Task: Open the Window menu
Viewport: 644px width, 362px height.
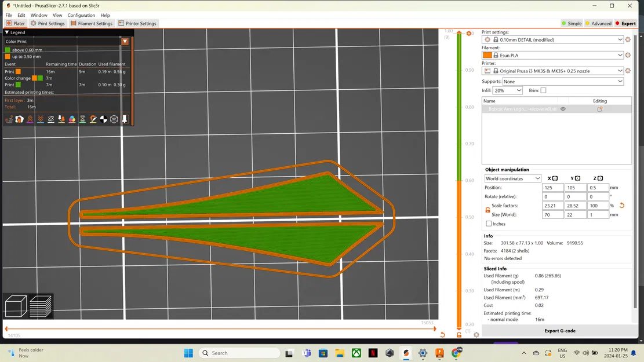Action: (39, 15)
